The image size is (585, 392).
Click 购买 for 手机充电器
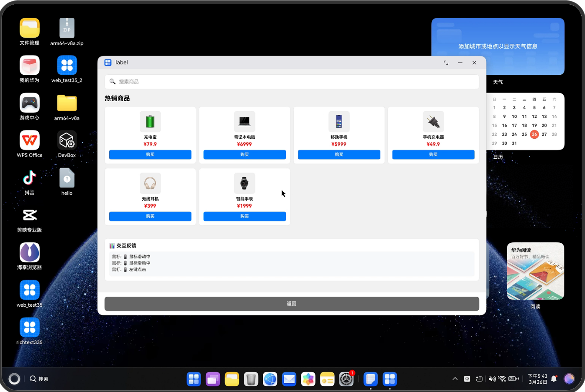tap(433, 154)
